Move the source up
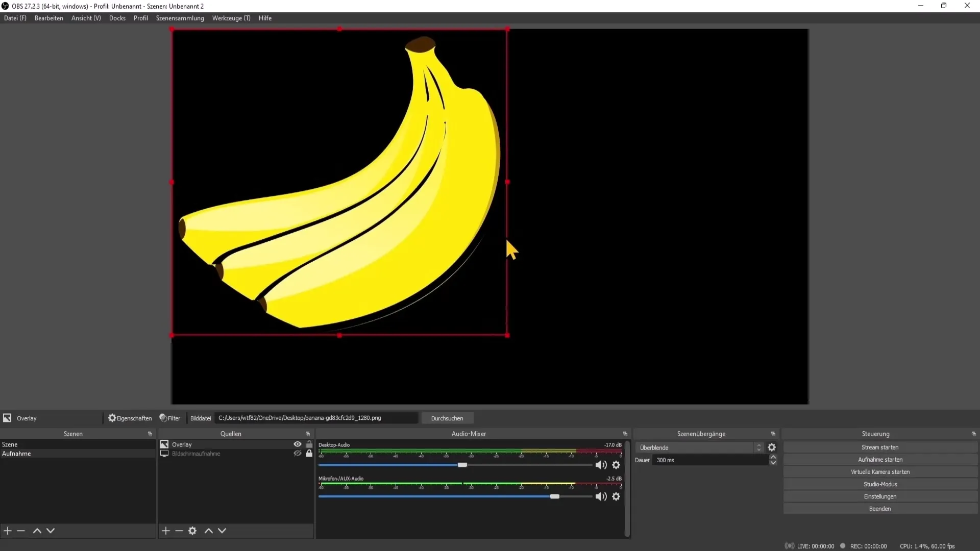980x551 pixels. click(x=209, y=531)
